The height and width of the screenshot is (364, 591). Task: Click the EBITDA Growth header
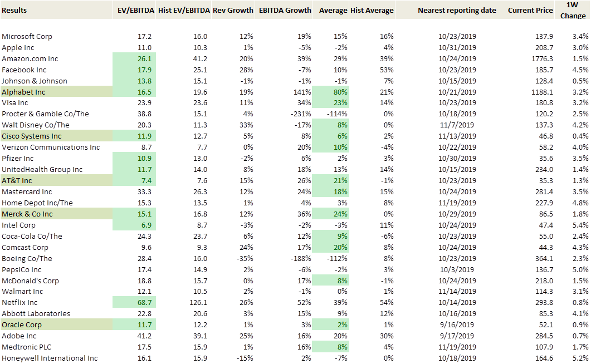285,10
